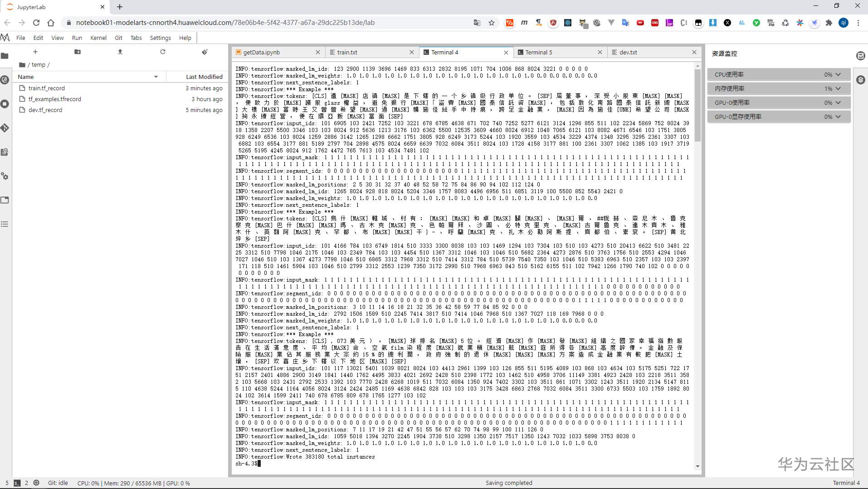This screenshot has width=868, height=489.
Task: Open the Chrome extensions puzzle icon
Action: (x=829, y=23)
